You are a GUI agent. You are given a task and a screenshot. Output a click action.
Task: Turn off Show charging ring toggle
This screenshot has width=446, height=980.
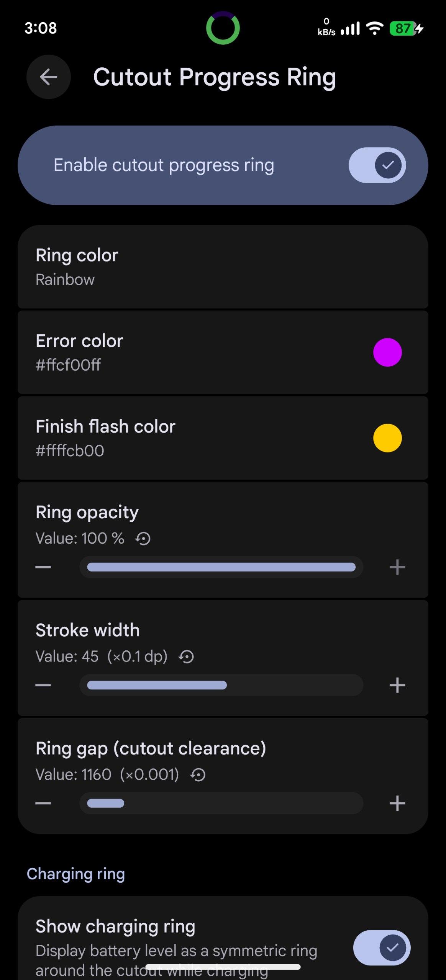[x=382, y=947]
